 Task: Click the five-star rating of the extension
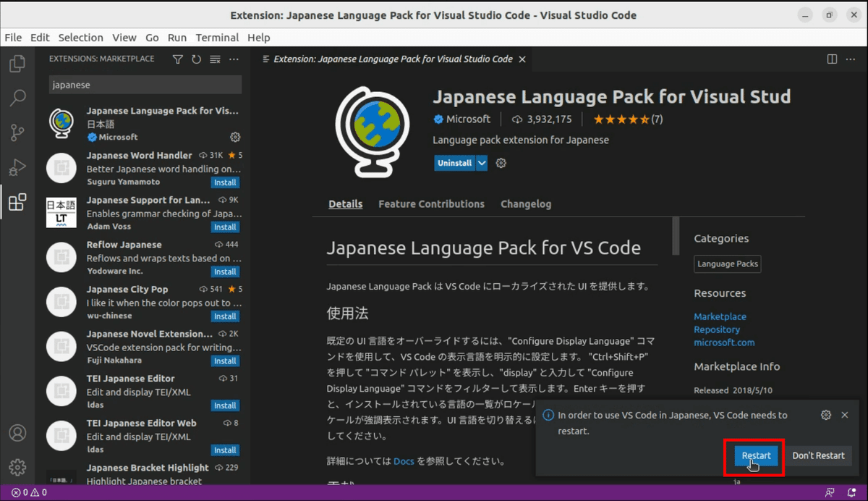click(x=621, y=119)
